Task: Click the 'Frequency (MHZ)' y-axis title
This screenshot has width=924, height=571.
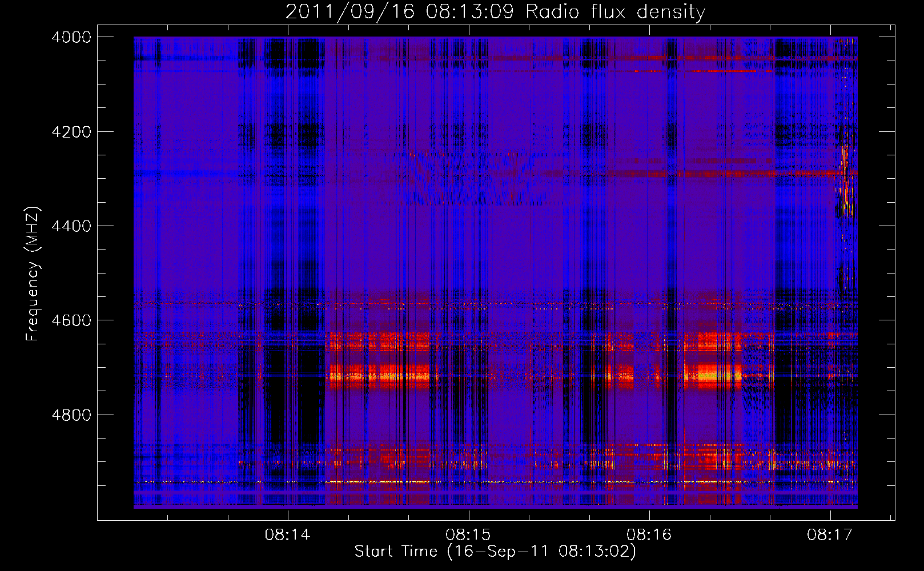Action: click(x=33, y=274)
